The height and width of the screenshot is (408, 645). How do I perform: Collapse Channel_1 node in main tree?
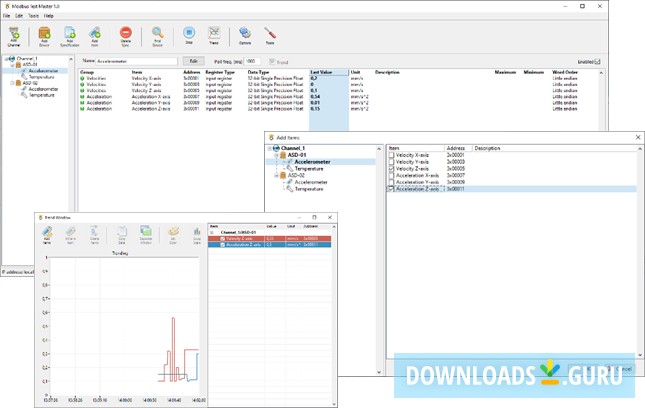pos(6,59)
